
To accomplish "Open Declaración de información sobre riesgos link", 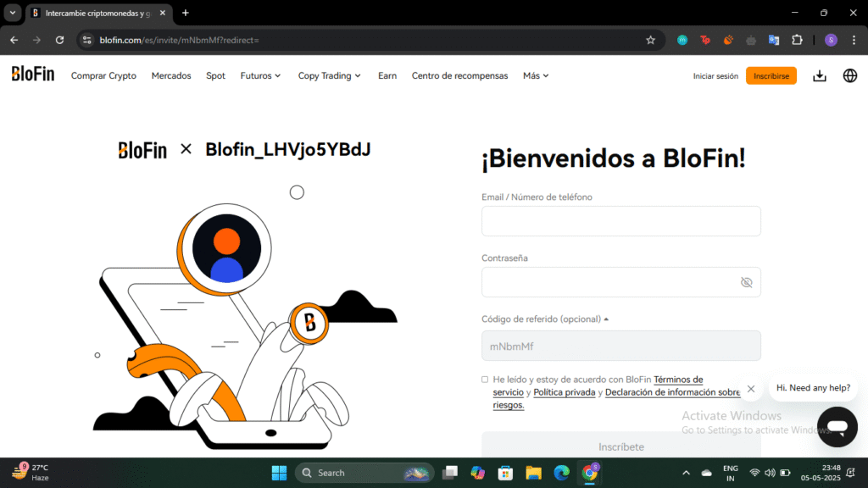I will [672, 392].
